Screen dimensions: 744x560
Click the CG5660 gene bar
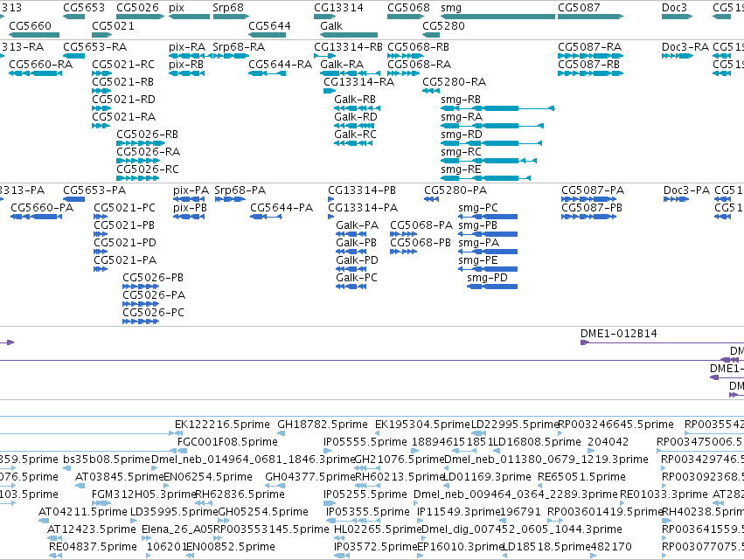click(34, 35)
